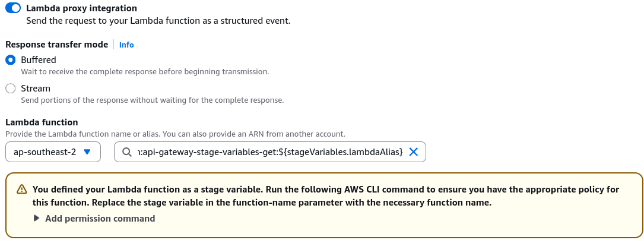
Task: Expand the Add permission command section
Action: [x=100, y=218]
